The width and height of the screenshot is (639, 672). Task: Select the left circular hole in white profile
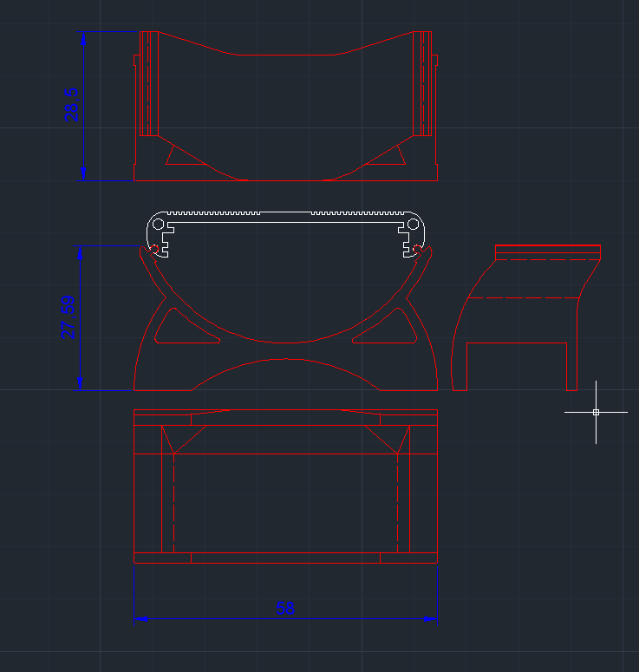click(x=160, y=224)
